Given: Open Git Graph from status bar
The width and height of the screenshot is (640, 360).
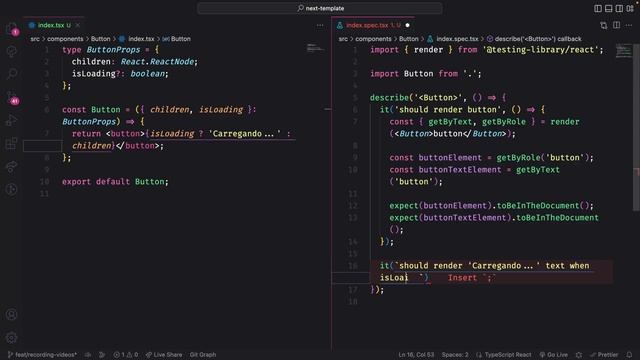Looking at the screenshot, I should click(x=203, y=355).
